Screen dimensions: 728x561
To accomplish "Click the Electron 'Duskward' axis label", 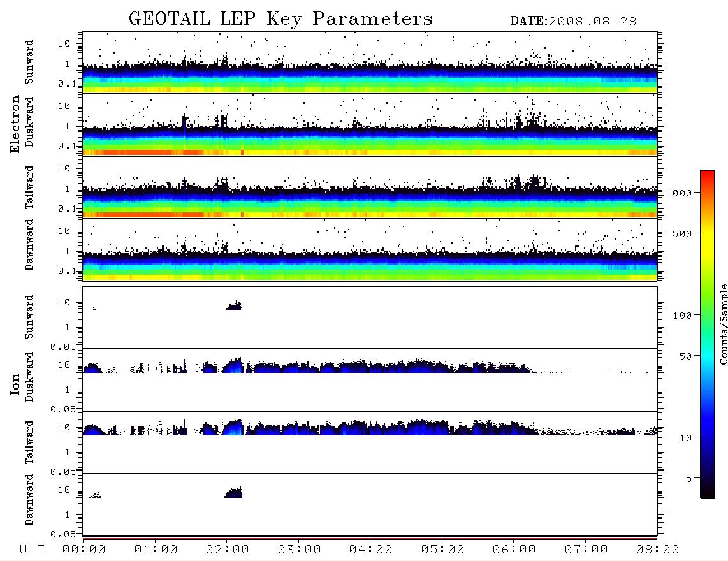I will [x=29, y=122].
